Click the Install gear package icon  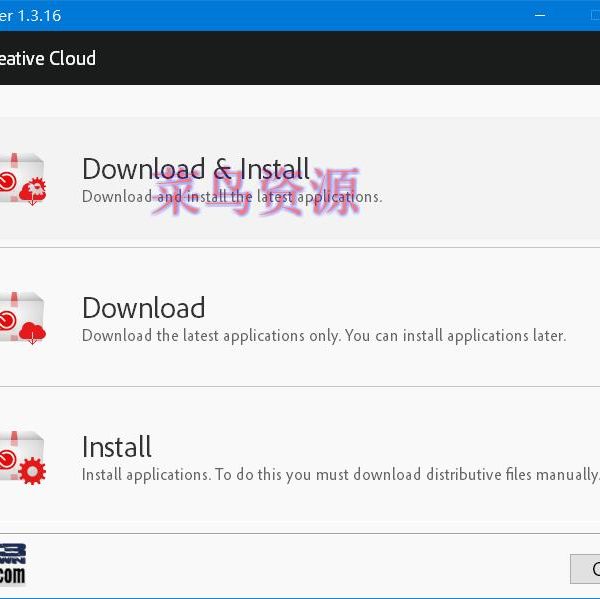[x=22, y=457]
